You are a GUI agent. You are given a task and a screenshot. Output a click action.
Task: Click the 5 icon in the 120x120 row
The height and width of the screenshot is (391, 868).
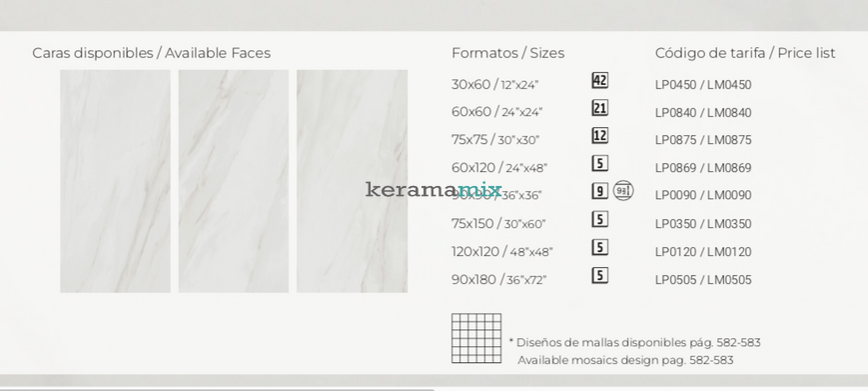pyautogui.click(x=599, y=247)
